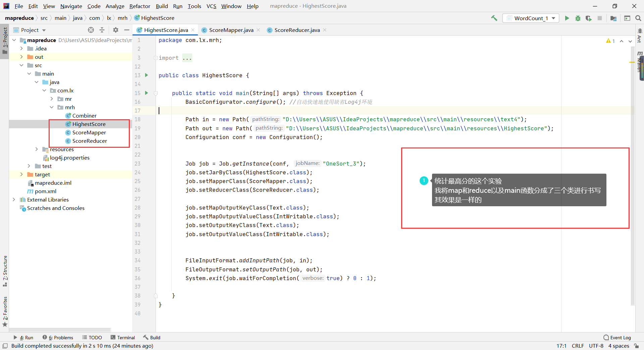
Task: Switch to ScoreReducer.java tab
Action: point(297,30)
